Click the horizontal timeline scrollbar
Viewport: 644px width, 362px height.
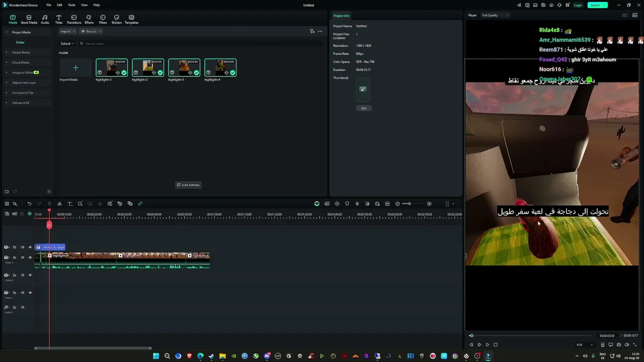pyautogui.click(x=93, y=348)
